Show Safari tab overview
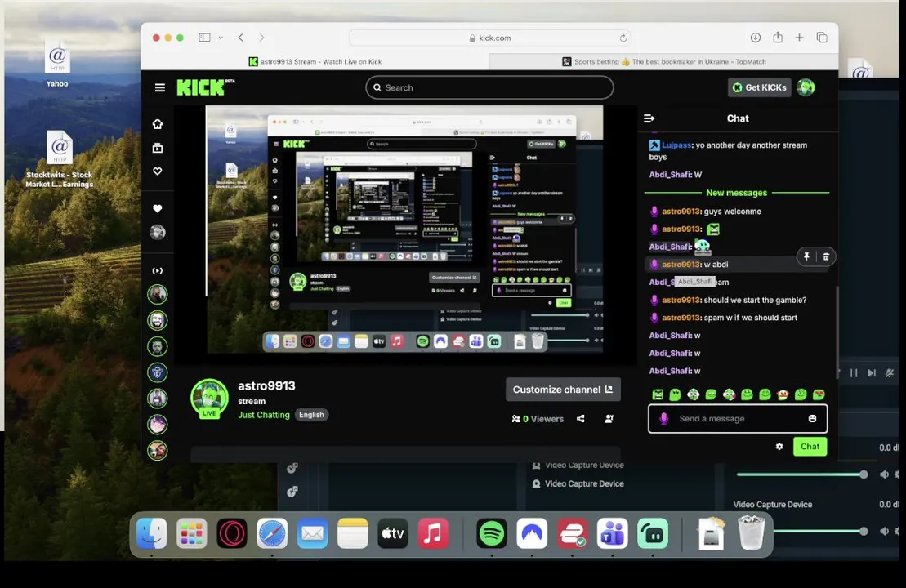This screenshot has height=588, width=906. [822, 38]
